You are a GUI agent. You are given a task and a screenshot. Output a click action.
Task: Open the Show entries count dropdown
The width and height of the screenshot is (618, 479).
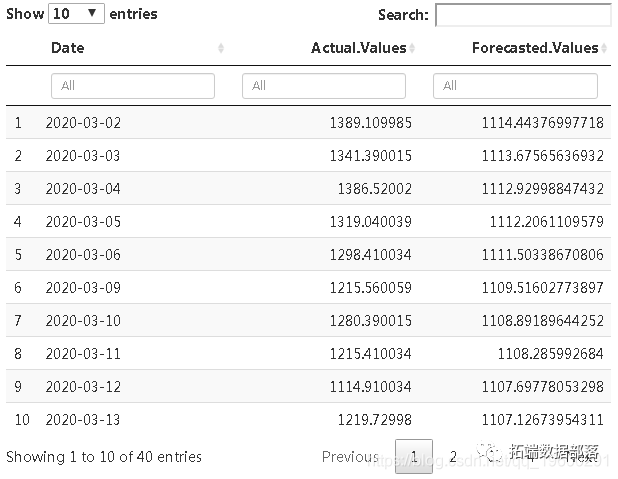click(x=76, y=14)
